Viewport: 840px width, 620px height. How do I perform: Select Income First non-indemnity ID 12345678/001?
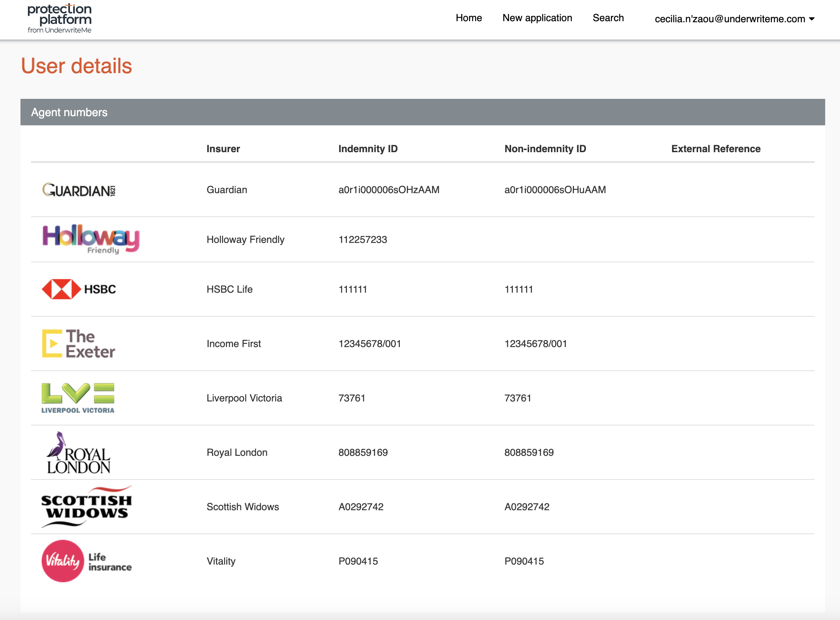coord(535,344)
